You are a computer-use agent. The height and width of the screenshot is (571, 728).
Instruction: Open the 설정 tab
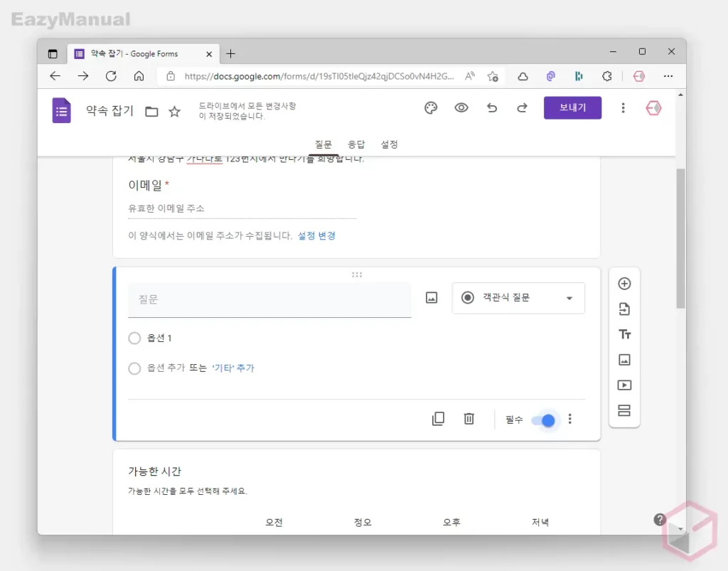click(x=389, y=144)
